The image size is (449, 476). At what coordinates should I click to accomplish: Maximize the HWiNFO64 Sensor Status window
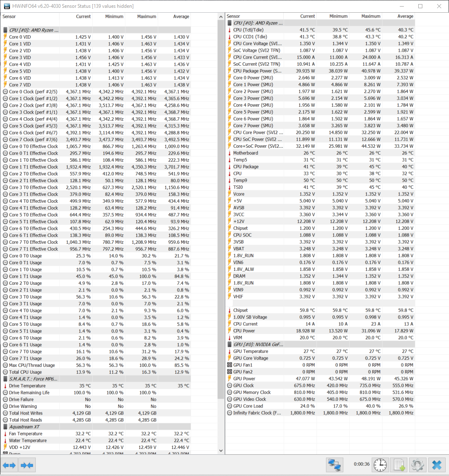coord(420,6)
